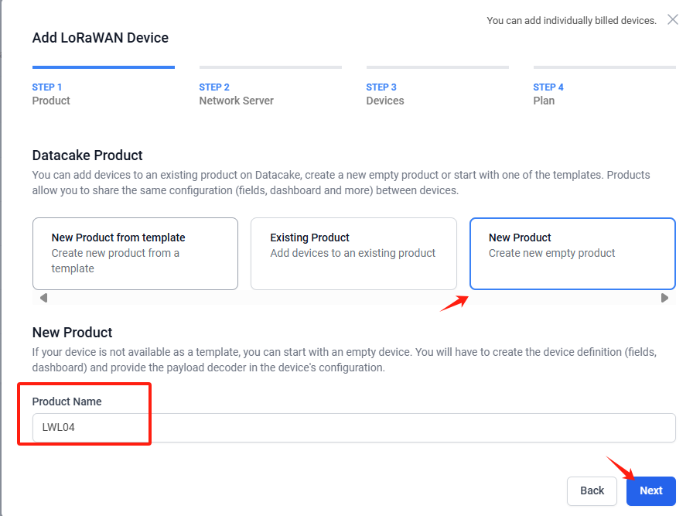Viewport: 693px width, 516px height.
Task: Go to Step 1 Product tab
Action: point(51,94)
